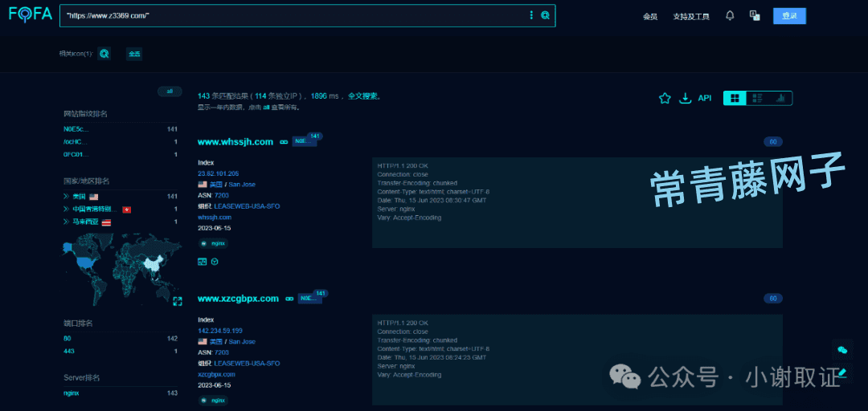
Task: Click the 全文搜索 link
Action: (x=363, y=96)
